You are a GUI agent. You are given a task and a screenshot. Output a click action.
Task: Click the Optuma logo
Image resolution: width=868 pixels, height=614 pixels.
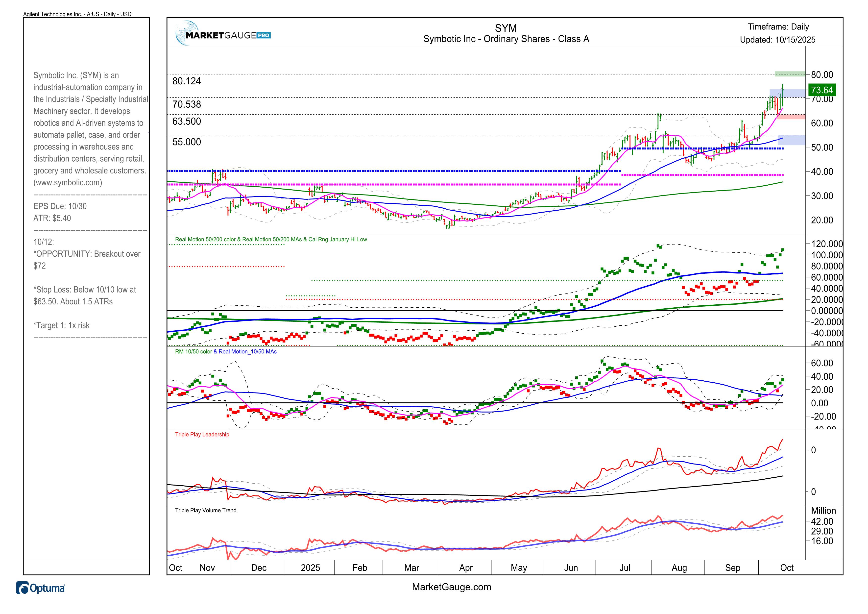point(41,588)
